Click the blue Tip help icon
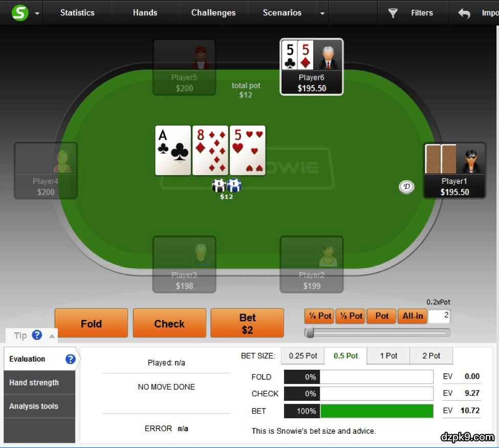 click(x=37, y=335)
